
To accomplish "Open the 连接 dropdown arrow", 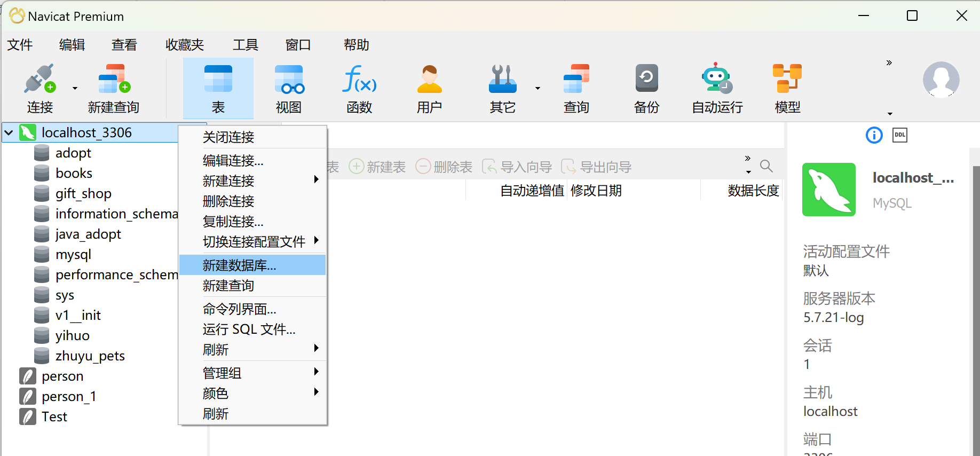I will 75,88.
